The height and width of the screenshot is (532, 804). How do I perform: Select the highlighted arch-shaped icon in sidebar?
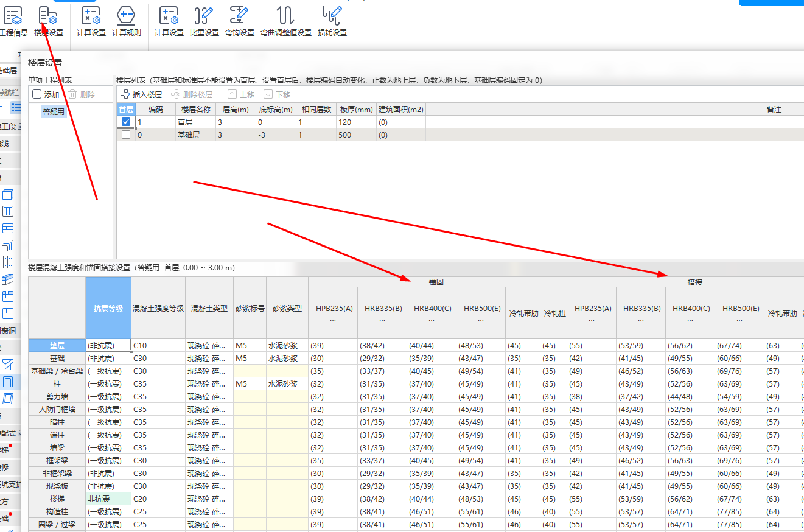(8, 382)
